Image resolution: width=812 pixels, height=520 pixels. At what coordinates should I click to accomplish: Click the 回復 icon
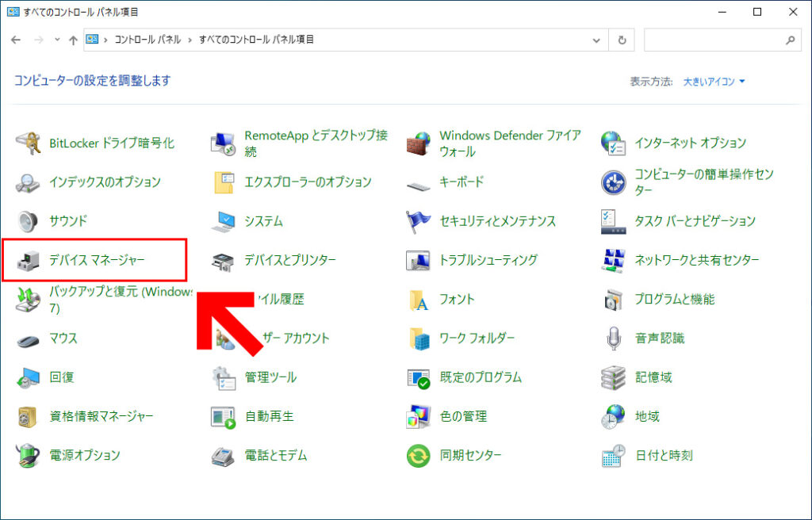pos(28,378)
